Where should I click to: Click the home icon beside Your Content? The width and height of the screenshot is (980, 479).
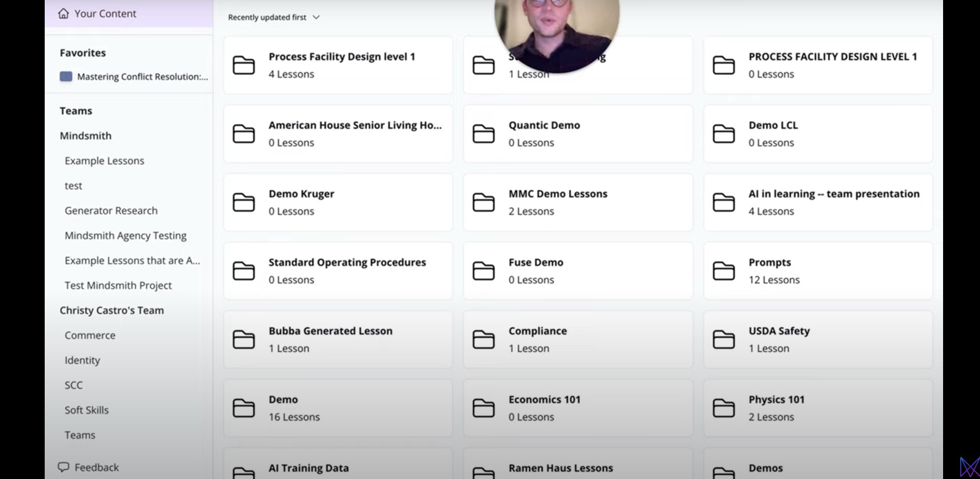coord(63,14)
